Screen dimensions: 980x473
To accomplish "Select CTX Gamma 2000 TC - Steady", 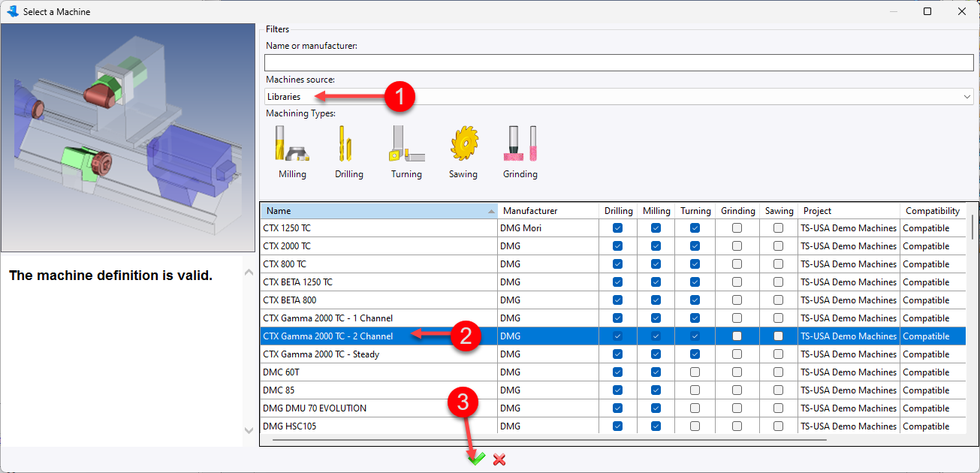I will pyautogui.click(x=613, y=354).
